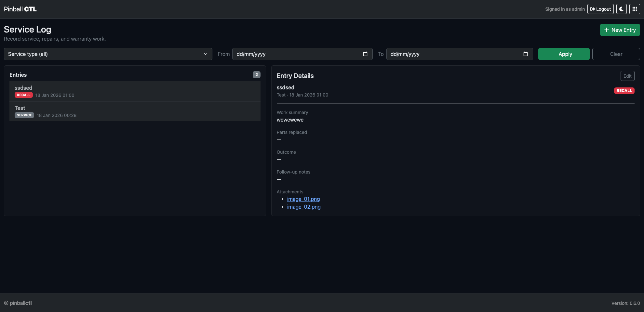
Task: Apply the service log filters
Action: 564,54
